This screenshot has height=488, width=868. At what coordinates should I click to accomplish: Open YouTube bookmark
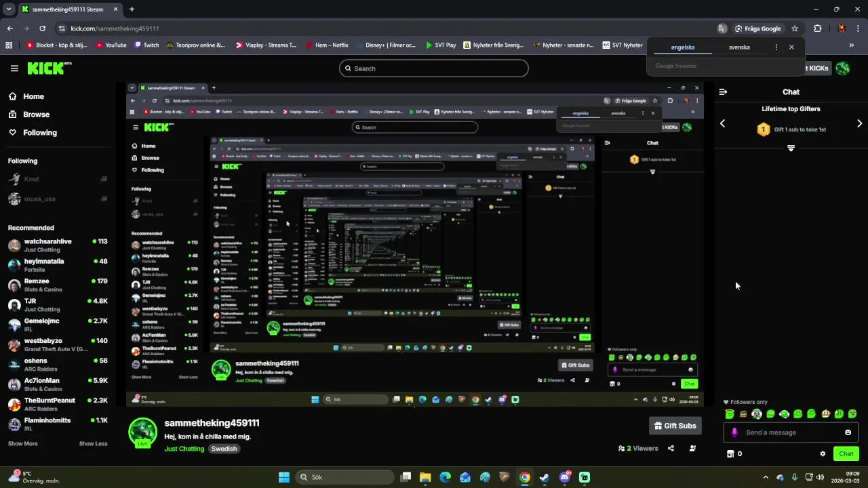coord(111,45)
